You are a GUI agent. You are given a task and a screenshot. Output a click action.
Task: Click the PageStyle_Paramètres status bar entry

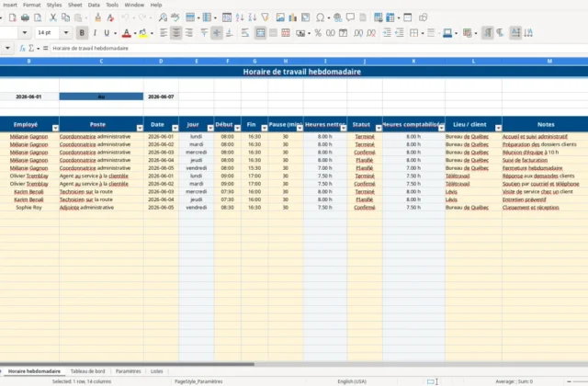[198, 381]
